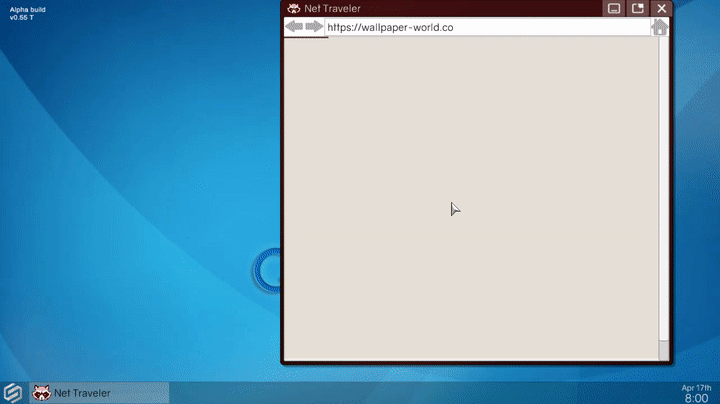Open the start menu logo on taskbar
The height and width of the screenshot is (404, 720).
point(13,393)
